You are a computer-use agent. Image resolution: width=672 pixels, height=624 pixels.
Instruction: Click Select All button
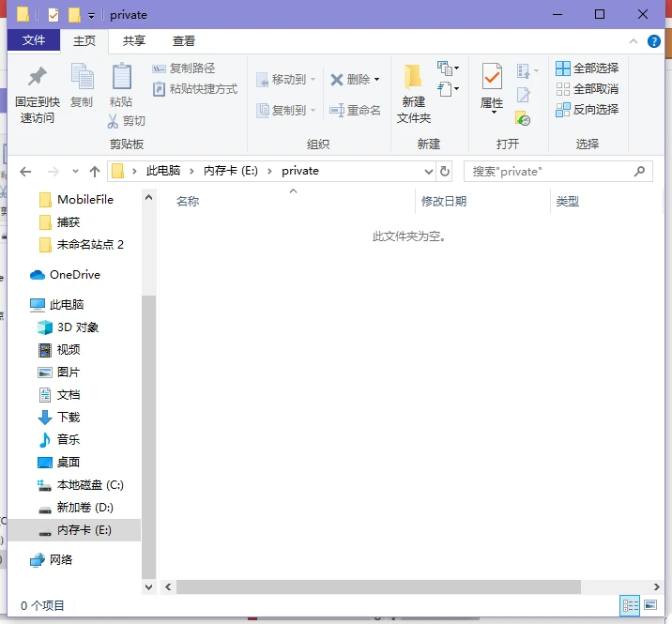(588, 68)
